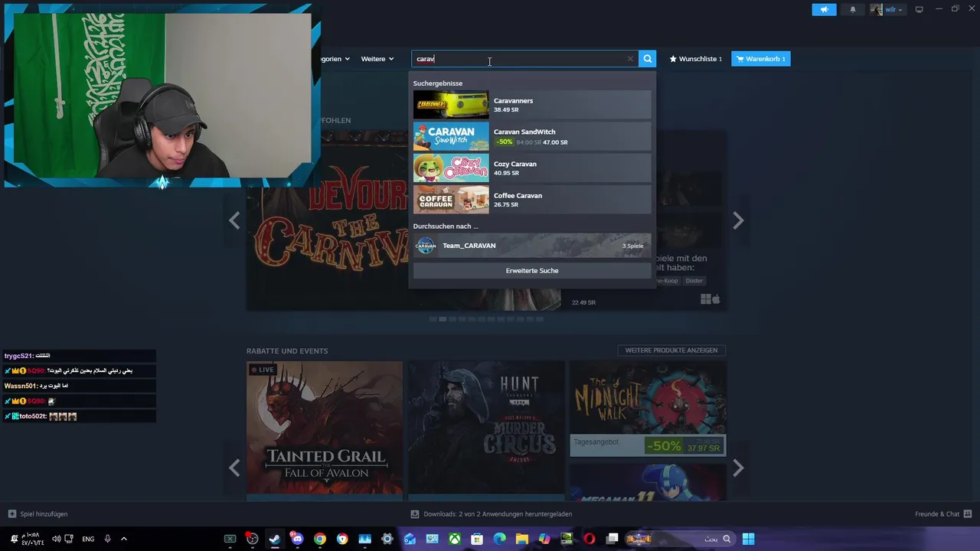Select Caravan SandWitch search result
The height and width of the screenshot is (551, 980).
(532, 136)
